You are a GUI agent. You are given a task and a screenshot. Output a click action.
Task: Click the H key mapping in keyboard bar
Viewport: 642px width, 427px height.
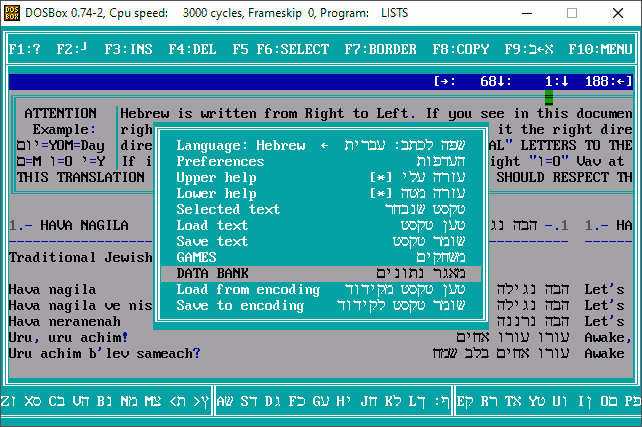point(343,401)
